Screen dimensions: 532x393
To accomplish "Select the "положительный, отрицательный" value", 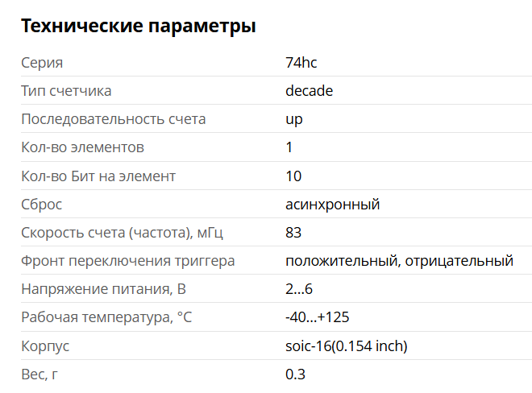I will click(x=399, y=261).
